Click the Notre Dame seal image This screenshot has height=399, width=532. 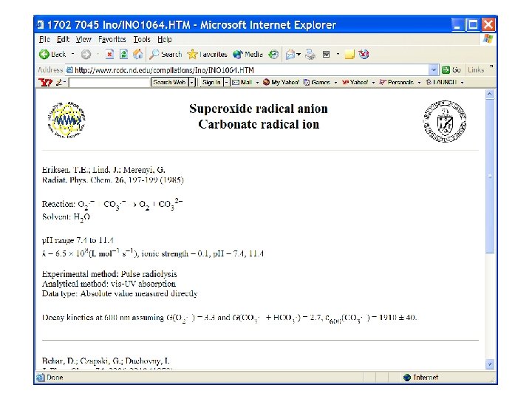[445, 121]
